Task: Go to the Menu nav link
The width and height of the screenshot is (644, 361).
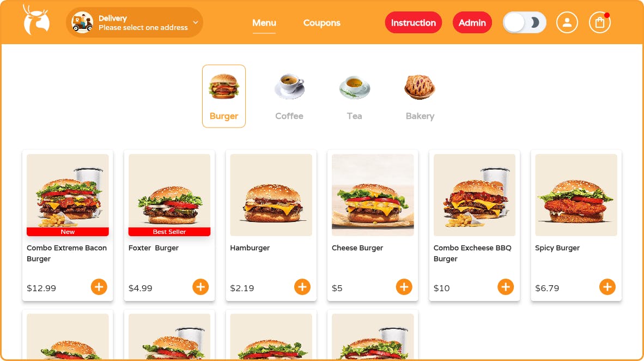Action: tap(264, 23)
